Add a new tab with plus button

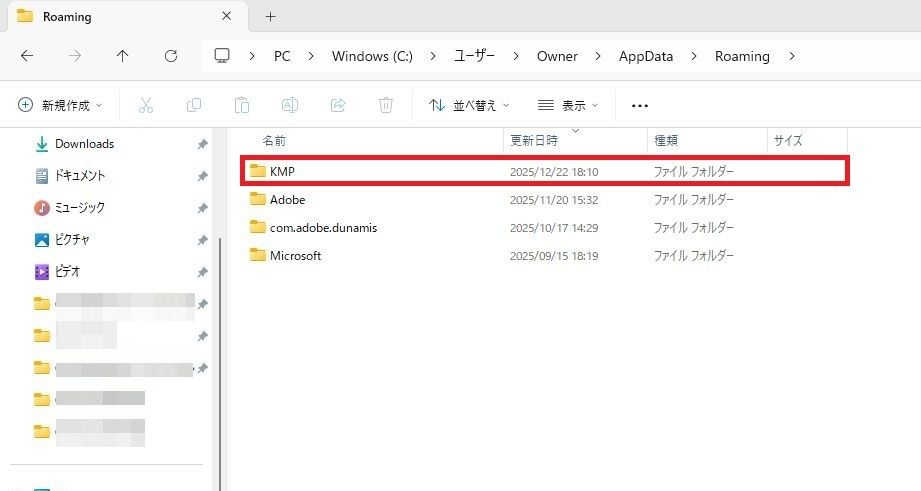[270, 16]
